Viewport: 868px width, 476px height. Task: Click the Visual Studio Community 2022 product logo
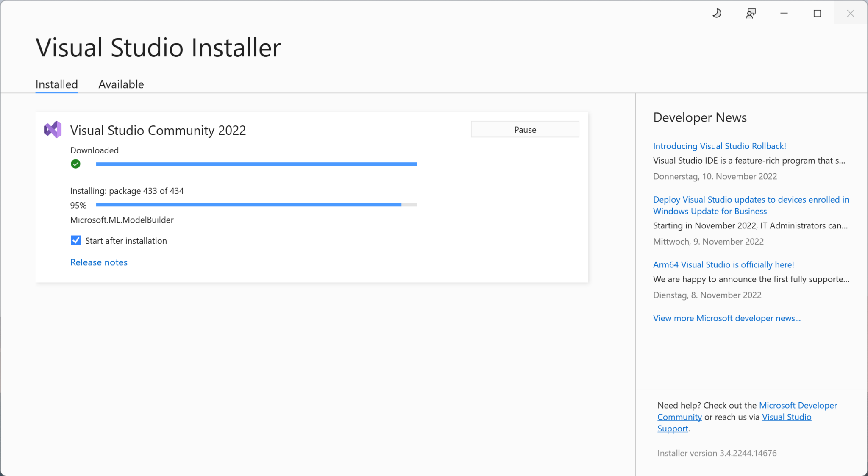coord(53,129)
